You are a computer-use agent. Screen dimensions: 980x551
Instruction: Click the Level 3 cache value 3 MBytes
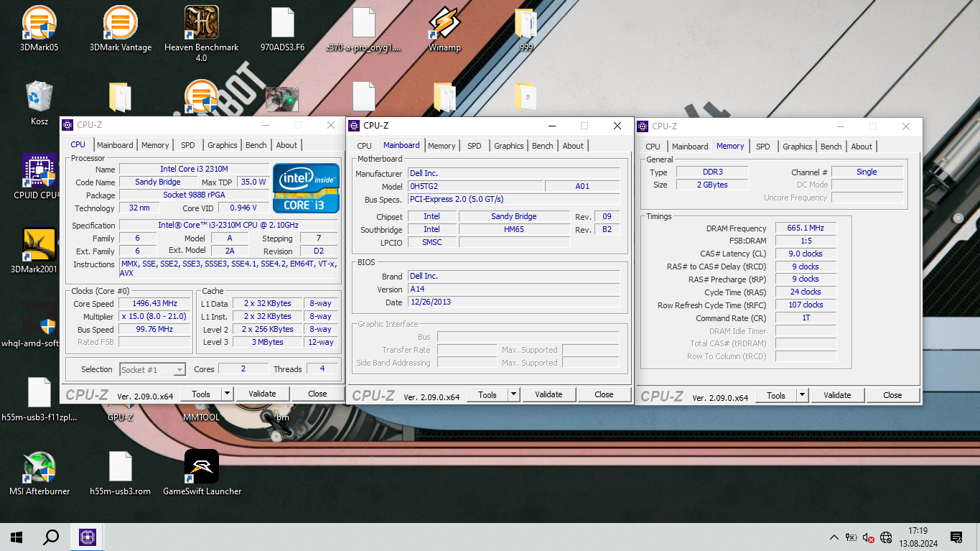tap(268, 342)
